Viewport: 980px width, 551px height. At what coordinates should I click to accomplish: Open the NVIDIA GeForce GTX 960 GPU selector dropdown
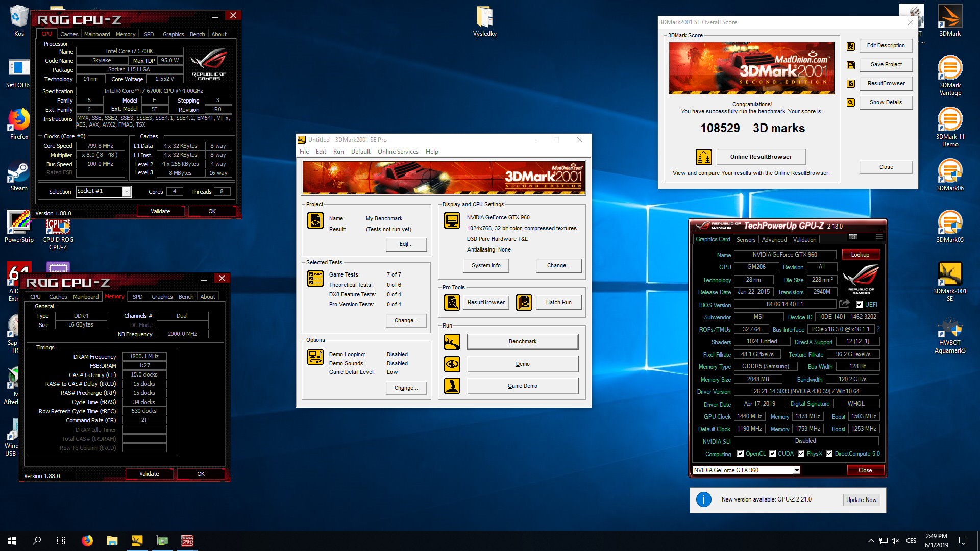tap(796, 470)
